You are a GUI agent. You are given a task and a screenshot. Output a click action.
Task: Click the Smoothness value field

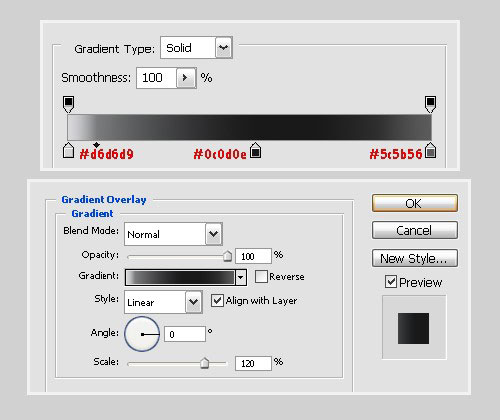point(156,78)
